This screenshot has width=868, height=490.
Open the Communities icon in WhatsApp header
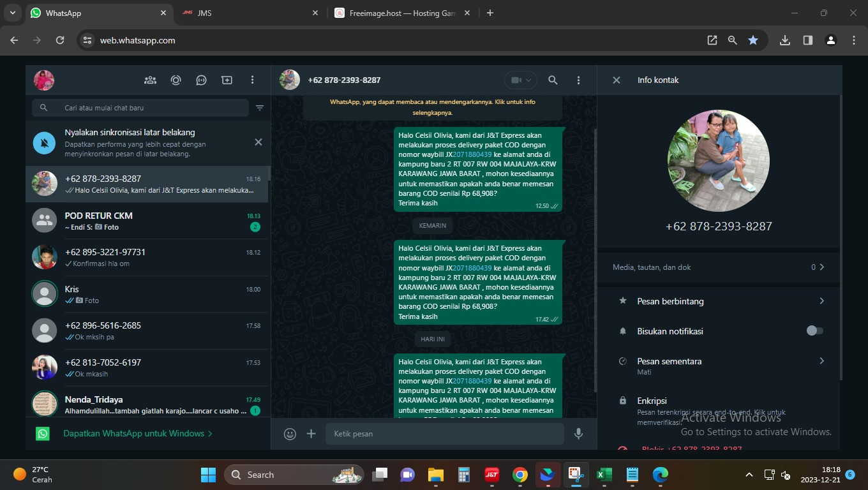[150, 80]
